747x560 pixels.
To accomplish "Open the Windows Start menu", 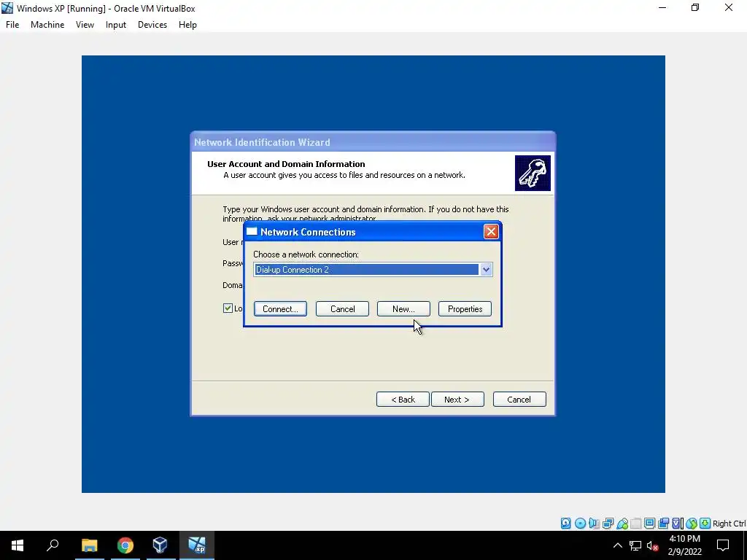I will coord(18,545).
